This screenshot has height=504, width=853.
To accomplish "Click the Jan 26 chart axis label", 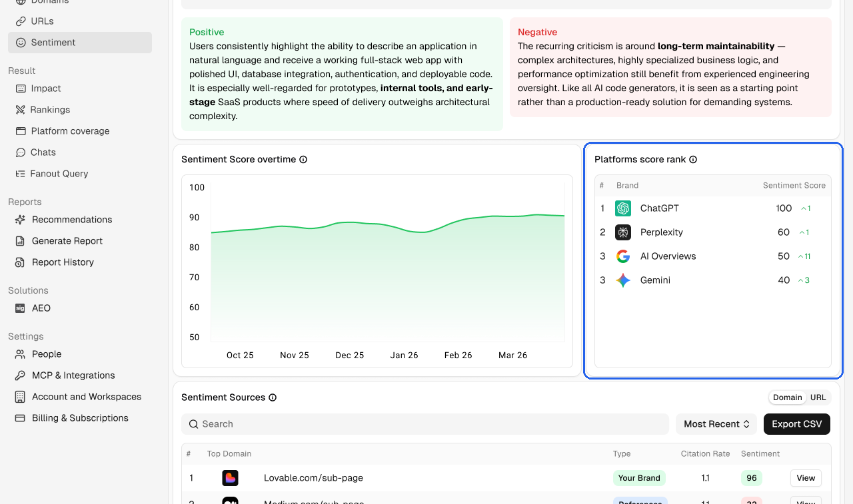I will point(404,356).
